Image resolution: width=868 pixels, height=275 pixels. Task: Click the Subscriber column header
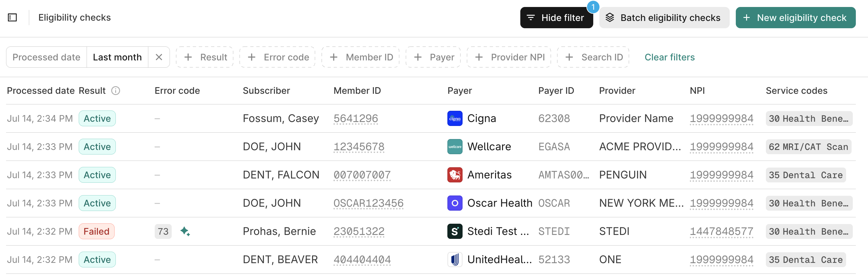pos(266,90)
